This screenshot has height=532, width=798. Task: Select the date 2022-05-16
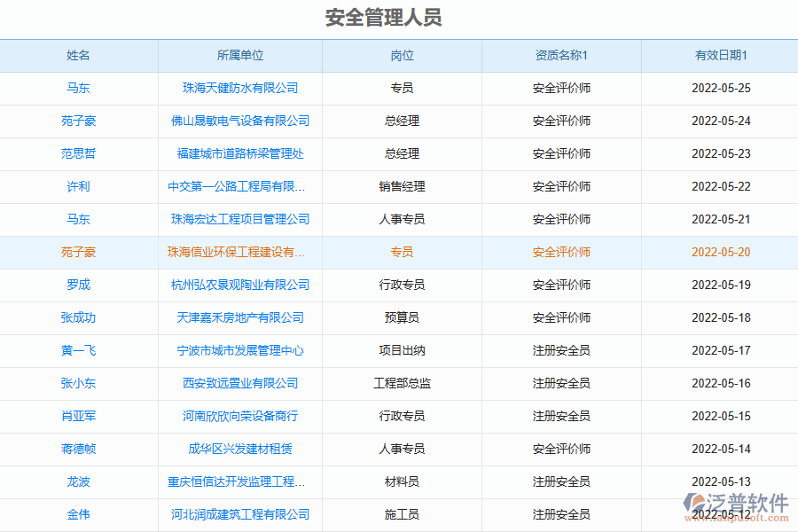(721, 383)
